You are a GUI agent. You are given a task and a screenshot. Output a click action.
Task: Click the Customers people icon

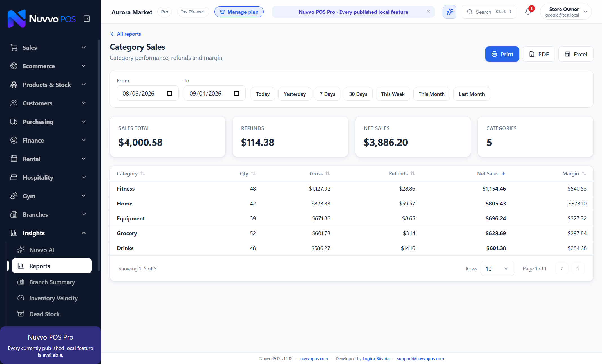(x=14, y=103)
